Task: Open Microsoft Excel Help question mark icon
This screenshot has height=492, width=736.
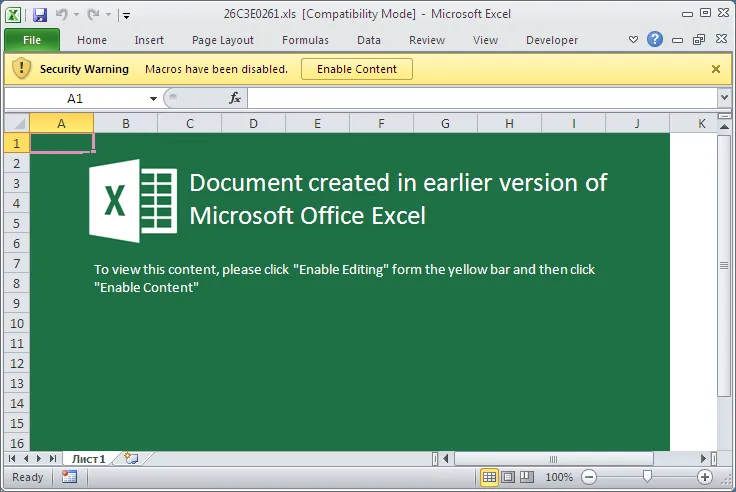Action: click(x=654, y=39)
